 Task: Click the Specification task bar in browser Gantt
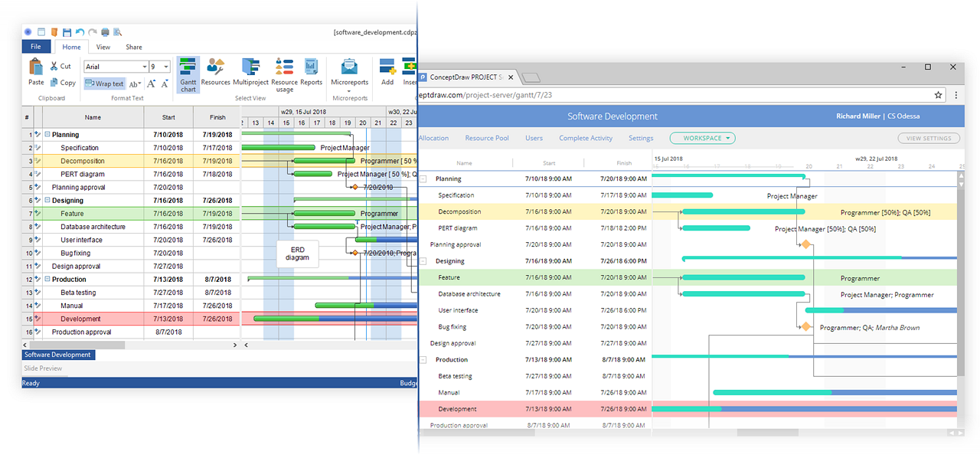[x=681, y=195]
